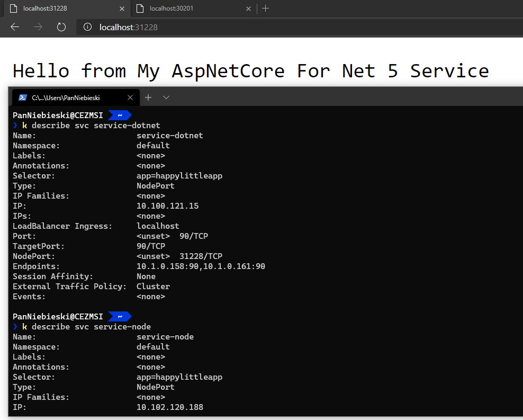
Task: Open a new terminal tab
Action: 148,97
